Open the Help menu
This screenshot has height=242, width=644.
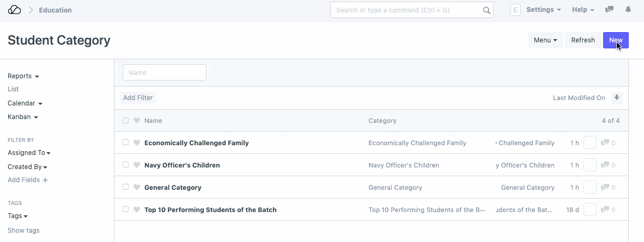pyautogui.click(x=582, y=10)
